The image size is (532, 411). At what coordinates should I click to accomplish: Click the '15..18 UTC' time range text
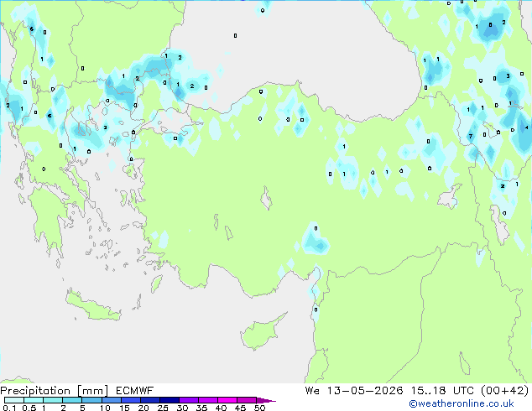[442, 391]
